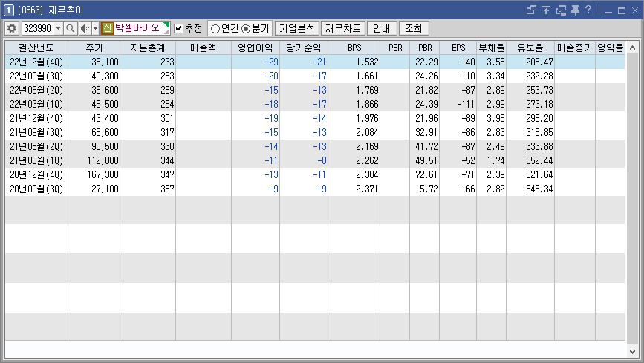Image resolution: width=644 pixels, height=363 pixels.
Task: Click the 조회 button
Action: (x=414, y=28)
